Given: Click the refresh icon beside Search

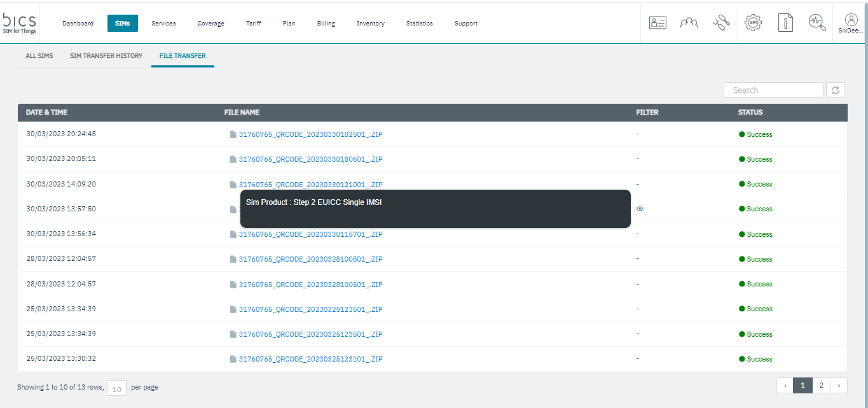Looking at the screenshot, I should tap(835, 90).
